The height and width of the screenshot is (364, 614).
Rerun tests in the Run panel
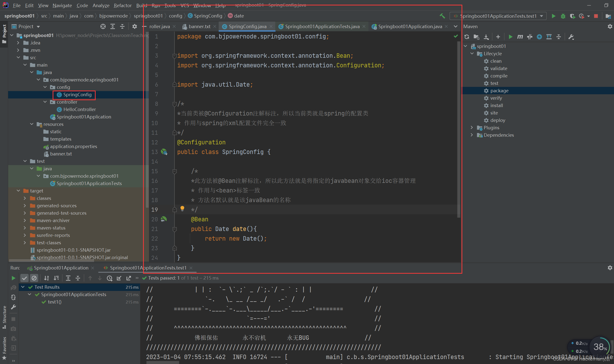click(x=13, y=278)
